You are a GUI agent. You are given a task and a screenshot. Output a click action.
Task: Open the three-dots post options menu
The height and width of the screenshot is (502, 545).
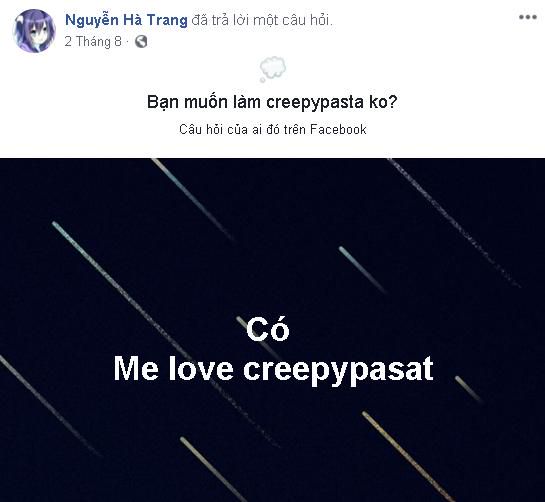pos(528,17)
